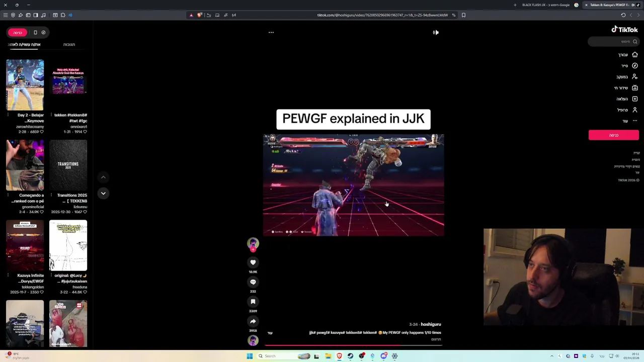Reload the page with the refresh icon
The width and height of the screenshot is (644, 362).
pos(623,15)
